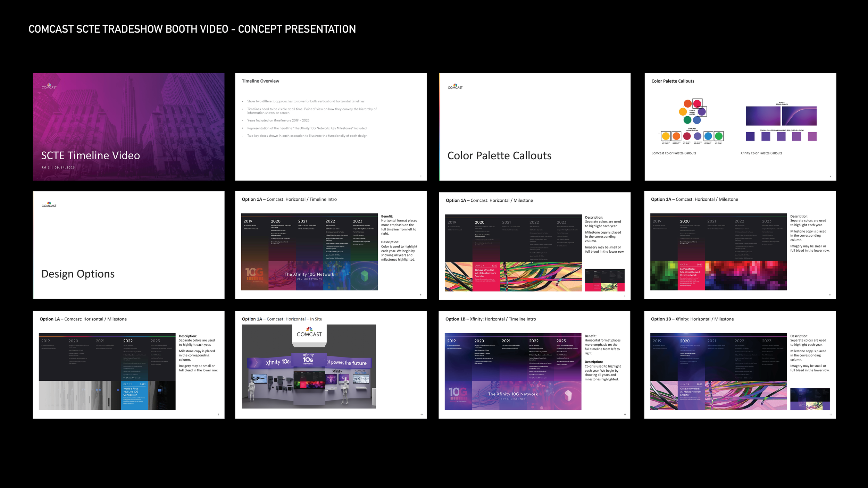Screen dimensions: 868x488
Task: Click 'The Xfinity 10G Network' title in Option 1A intro
Action: (x=309, y=274)
